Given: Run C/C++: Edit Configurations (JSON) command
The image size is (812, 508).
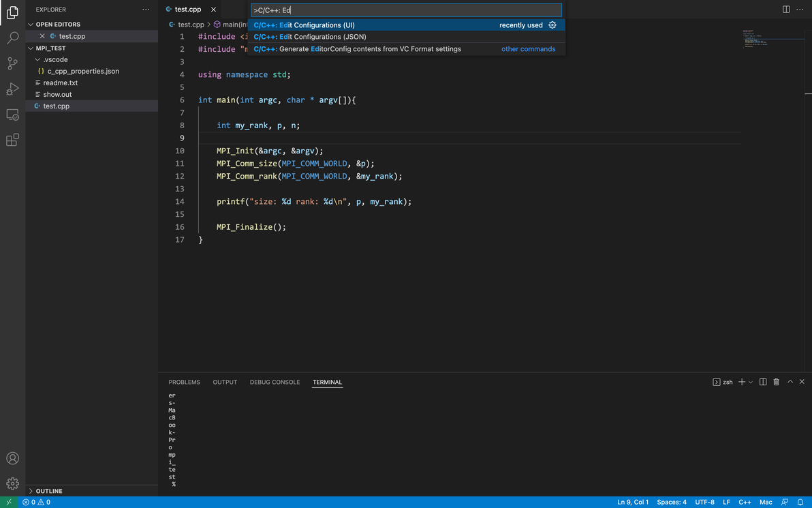Looking at the screenshot, I should click(x=407, y=37).
